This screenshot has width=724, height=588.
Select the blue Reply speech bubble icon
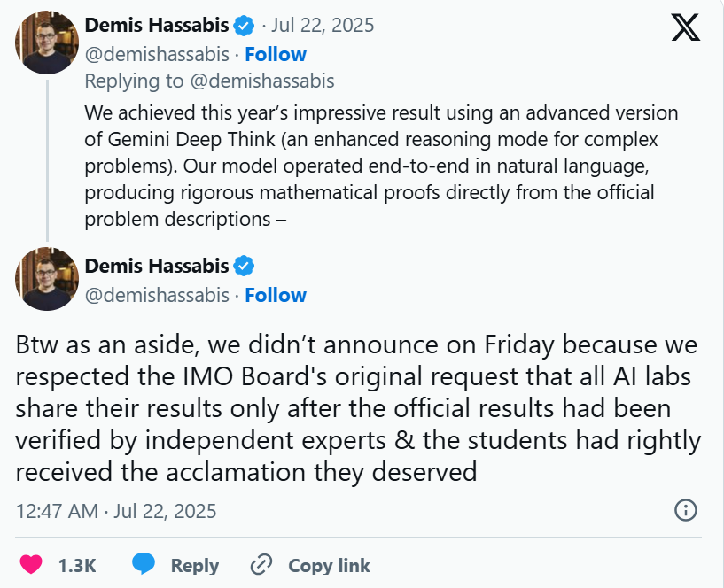pyautogui.click(x=143, y=564)
